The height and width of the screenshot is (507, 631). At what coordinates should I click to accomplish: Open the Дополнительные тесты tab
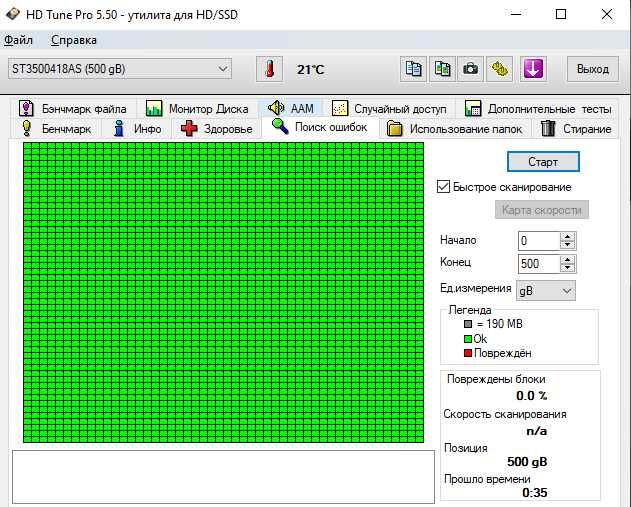[x=538, y=109]
